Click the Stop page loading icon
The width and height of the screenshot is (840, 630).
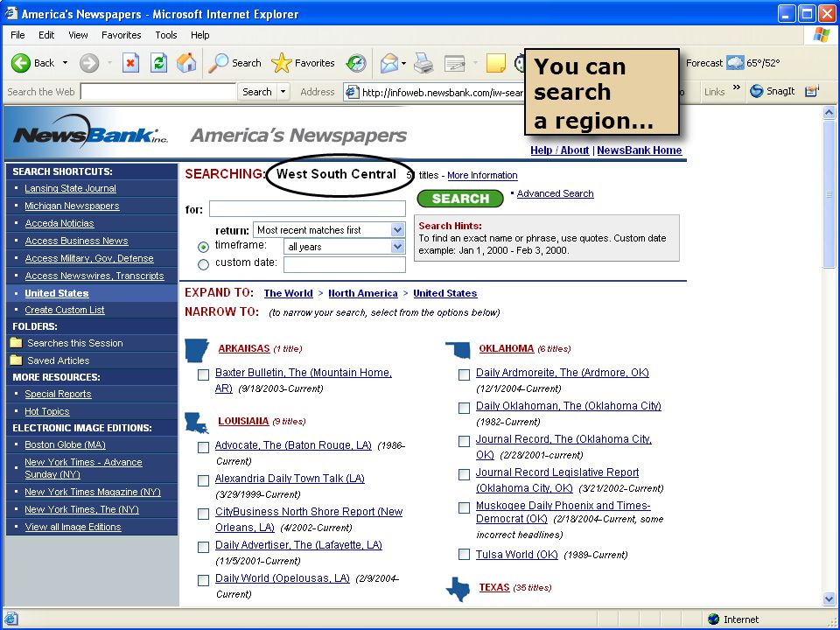pos(130,63)
